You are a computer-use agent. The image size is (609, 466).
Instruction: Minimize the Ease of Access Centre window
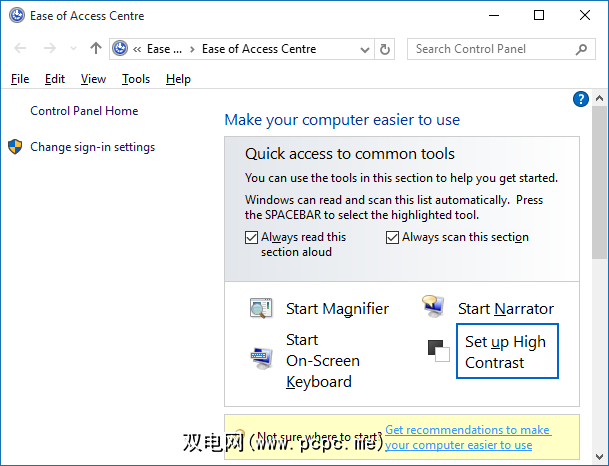(x=494, y=16)
